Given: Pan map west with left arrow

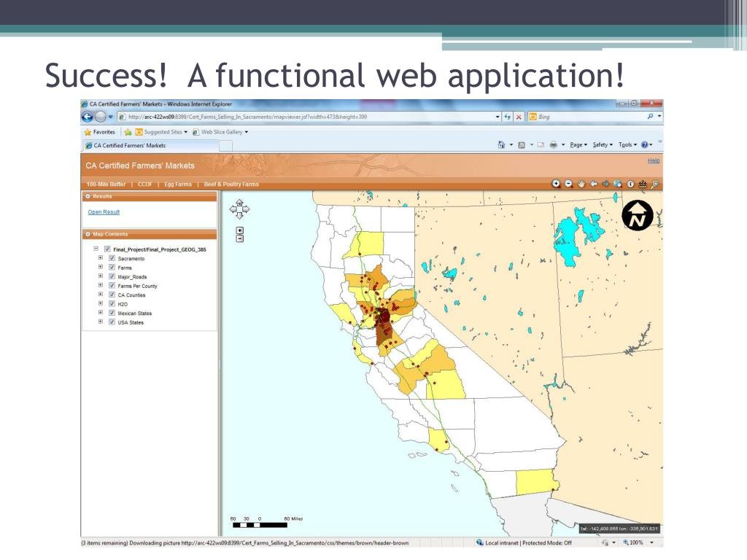Looking at the screenshot, I should point(233,209).
